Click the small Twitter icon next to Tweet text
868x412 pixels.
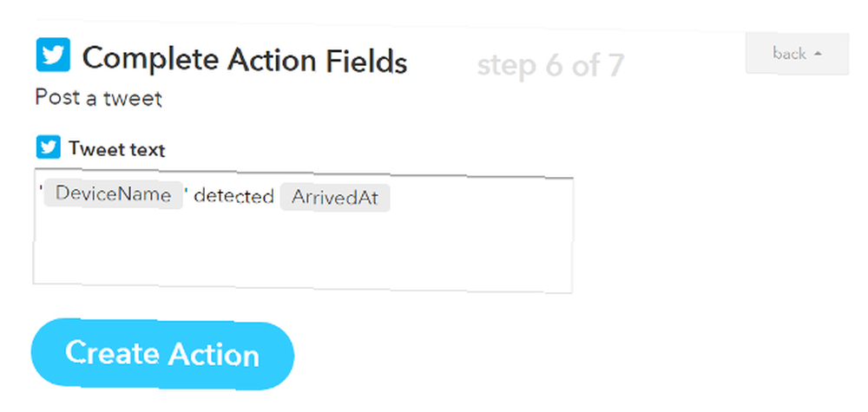tap(48, 147)
